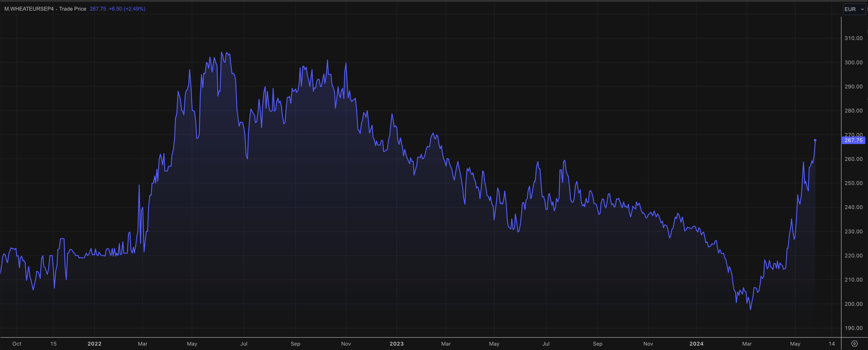
Task: Open chart settings hexagon gear icon
Action: pos(854,344)
